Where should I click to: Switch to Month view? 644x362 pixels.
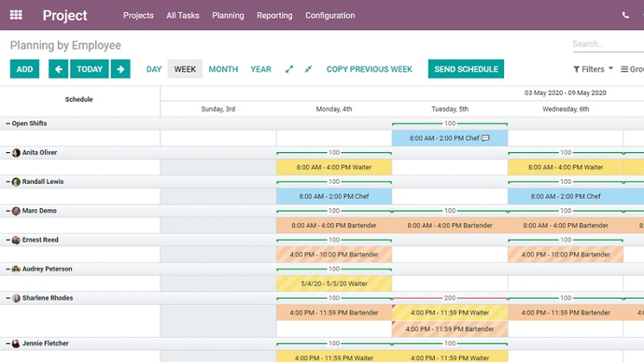223,69
